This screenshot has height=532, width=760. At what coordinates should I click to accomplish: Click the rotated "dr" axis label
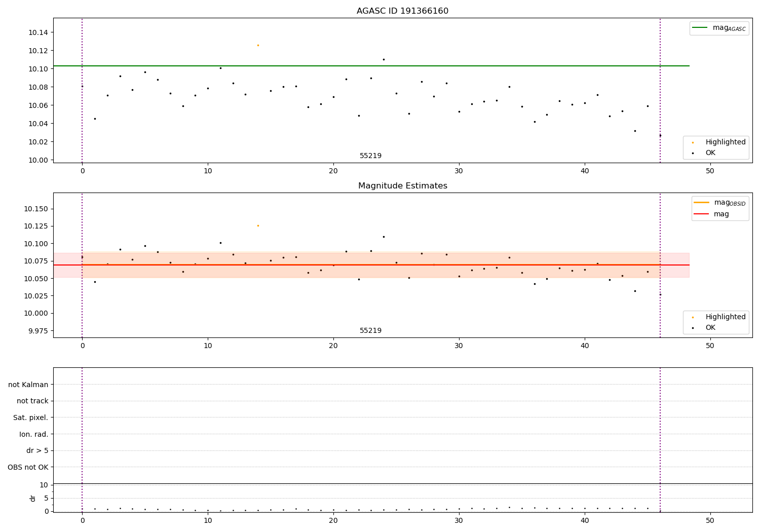click(33, 498)
